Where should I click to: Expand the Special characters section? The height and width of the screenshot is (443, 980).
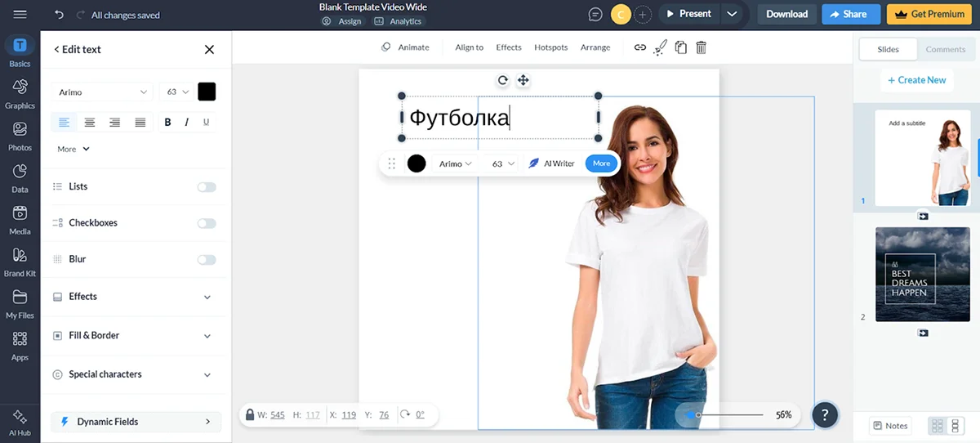132,374
